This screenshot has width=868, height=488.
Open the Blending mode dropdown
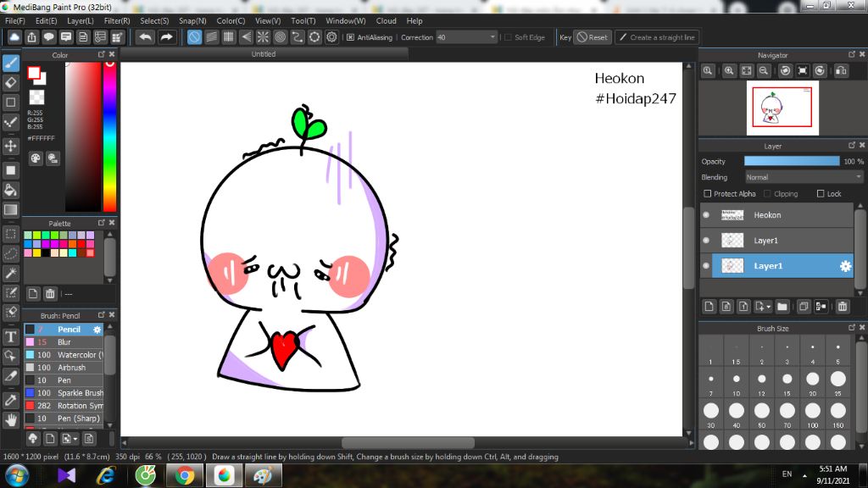tap(804, 177)
